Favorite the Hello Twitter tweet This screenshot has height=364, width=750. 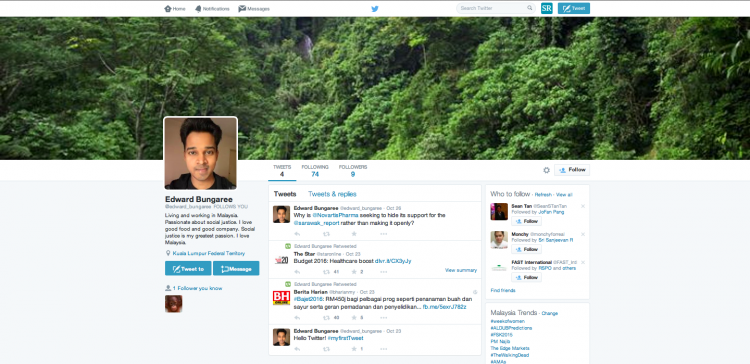pyautogui.click(x=354, y=349)
